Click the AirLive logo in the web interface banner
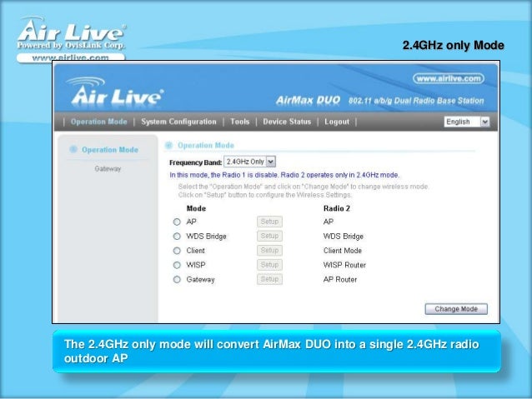 pyautogui.click(x=115, y=92)
